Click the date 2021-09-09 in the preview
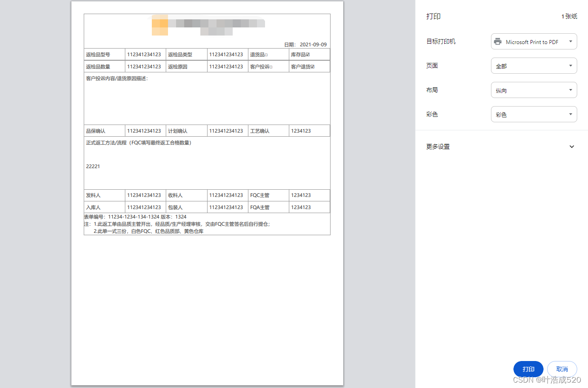Screen dimensions: 588x388 click(313, 45)
